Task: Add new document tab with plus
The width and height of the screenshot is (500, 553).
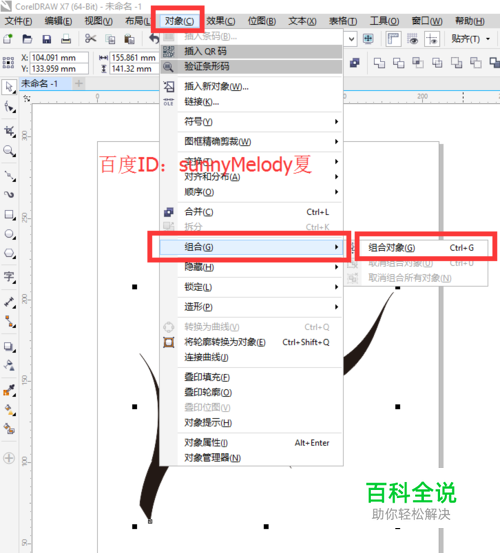Action: coord(79,84)
